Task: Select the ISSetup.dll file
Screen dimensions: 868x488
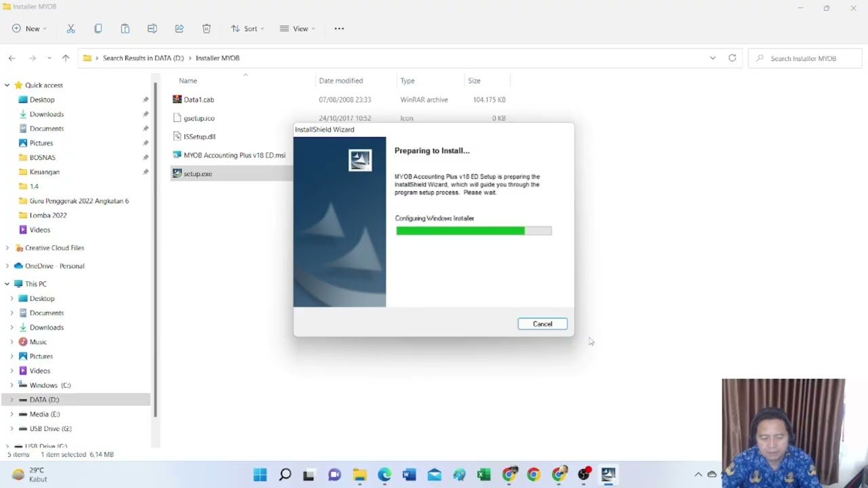Action: [x=199, y=136]
